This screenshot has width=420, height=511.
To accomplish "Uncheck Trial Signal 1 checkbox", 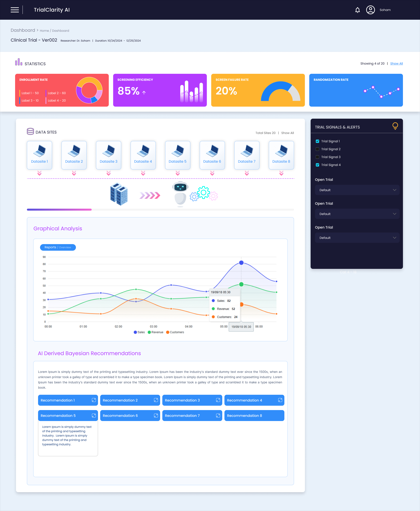I will [317, 141].
